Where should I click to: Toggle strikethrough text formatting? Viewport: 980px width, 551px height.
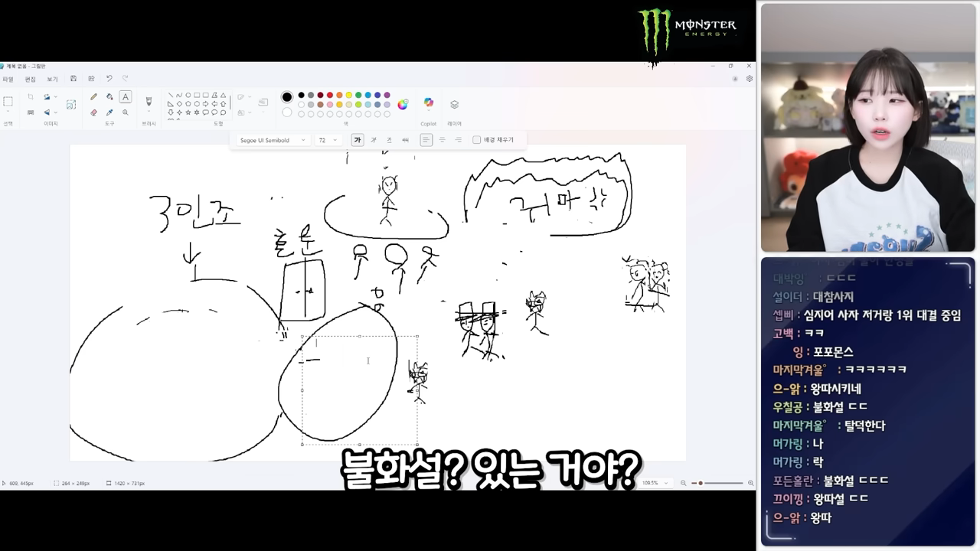coord(405,140)
